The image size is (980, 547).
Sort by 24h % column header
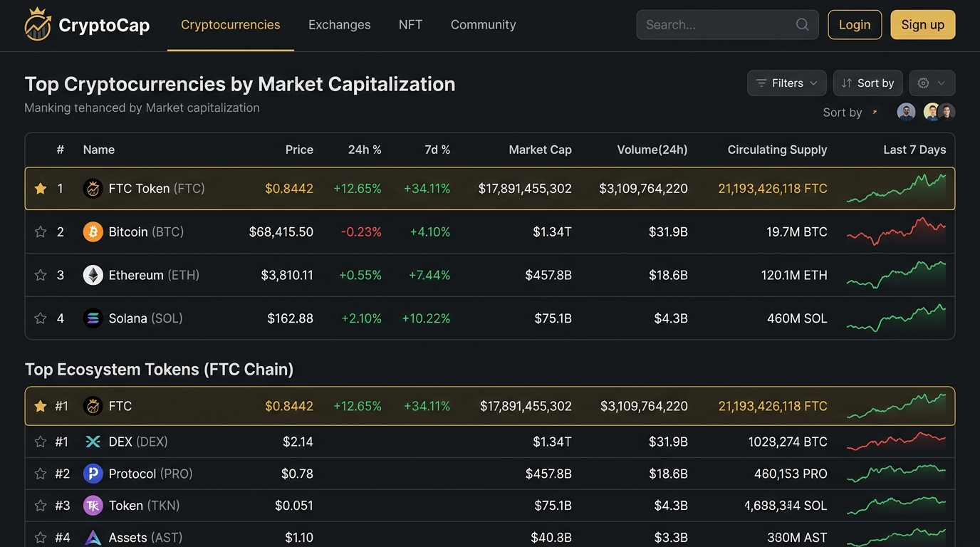tap(365, 150)
